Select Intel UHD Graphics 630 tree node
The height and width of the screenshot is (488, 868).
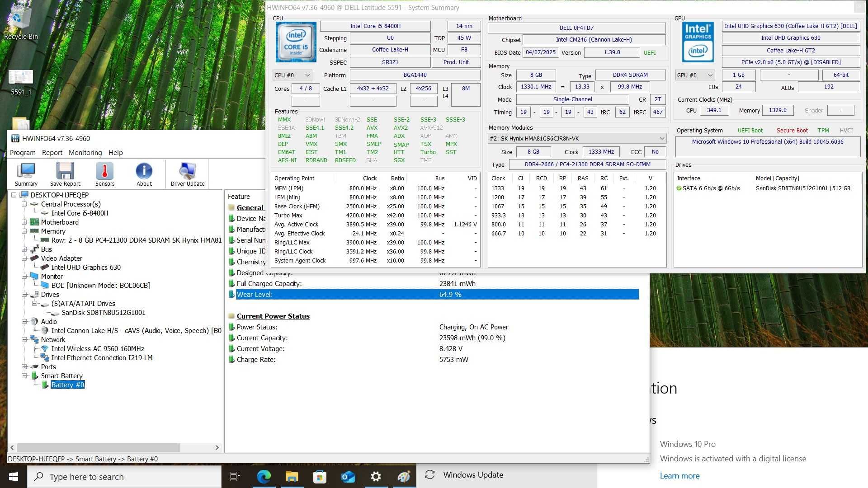(86, 267)
